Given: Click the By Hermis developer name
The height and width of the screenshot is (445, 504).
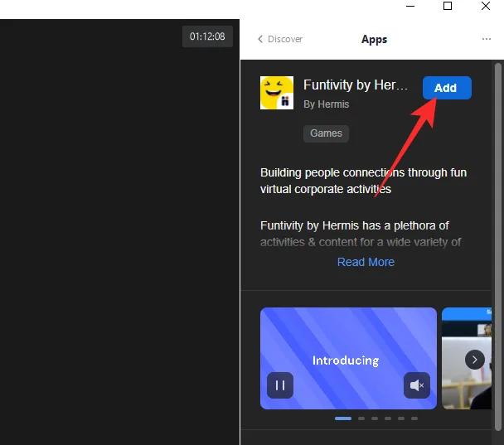Looking at the screenshot, I should tap(326, 104).
